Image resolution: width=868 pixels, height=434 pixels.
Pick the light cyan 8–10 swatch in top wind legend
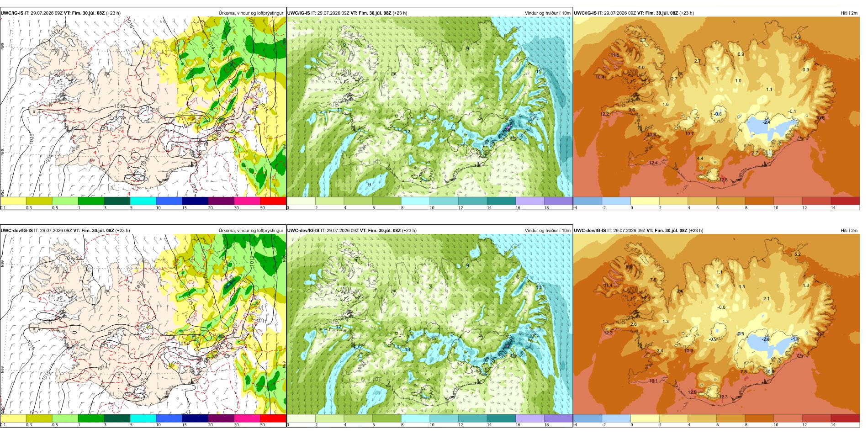point(415,201)
